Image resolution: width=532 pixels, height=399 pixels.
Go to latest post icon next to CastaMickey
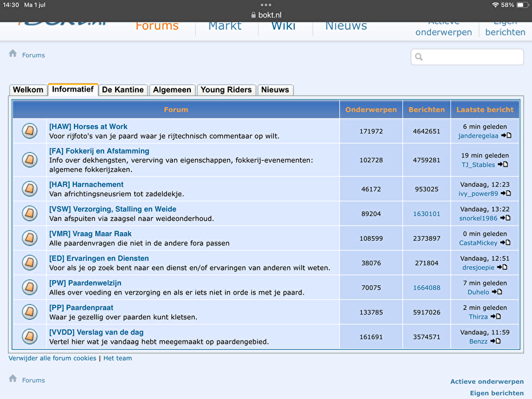[505, 243]
